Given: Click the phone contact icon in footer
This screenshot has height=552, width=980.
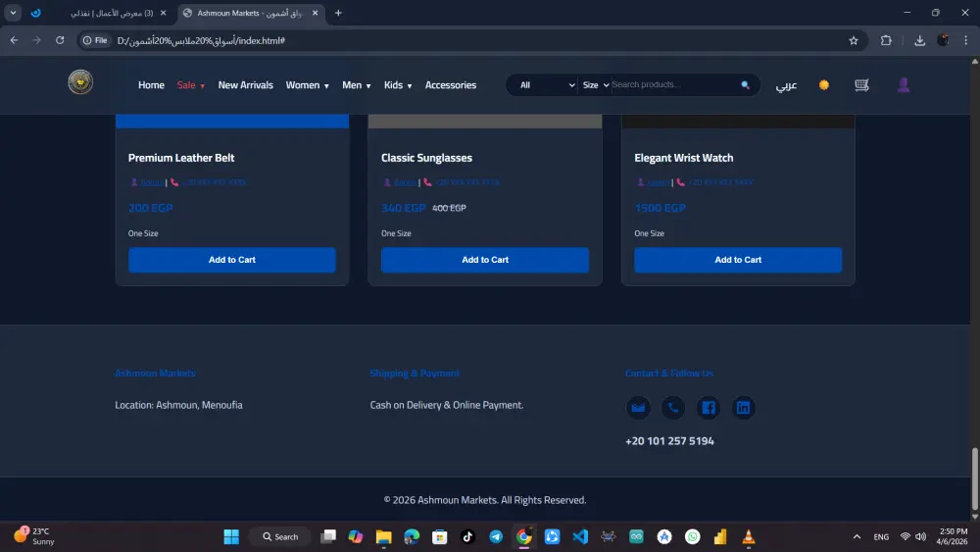Looking at the screenshot, I should (x=673, y=408).
